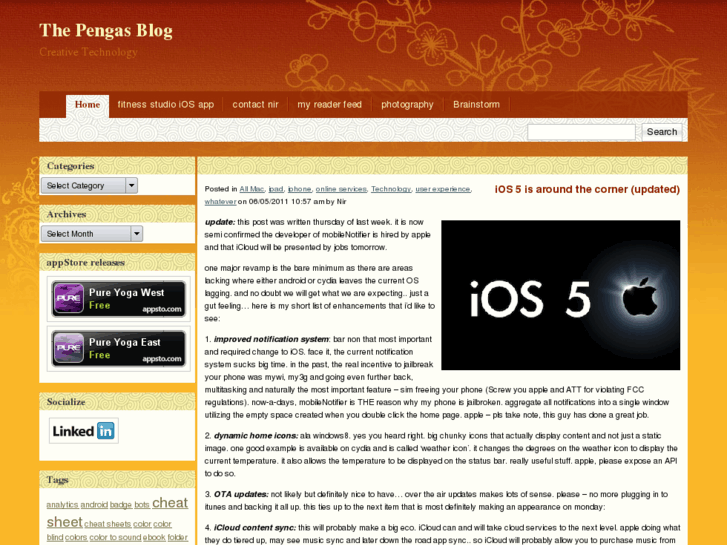Click the whatever category link
The image size is (727, 545).
tap(221, 202)
